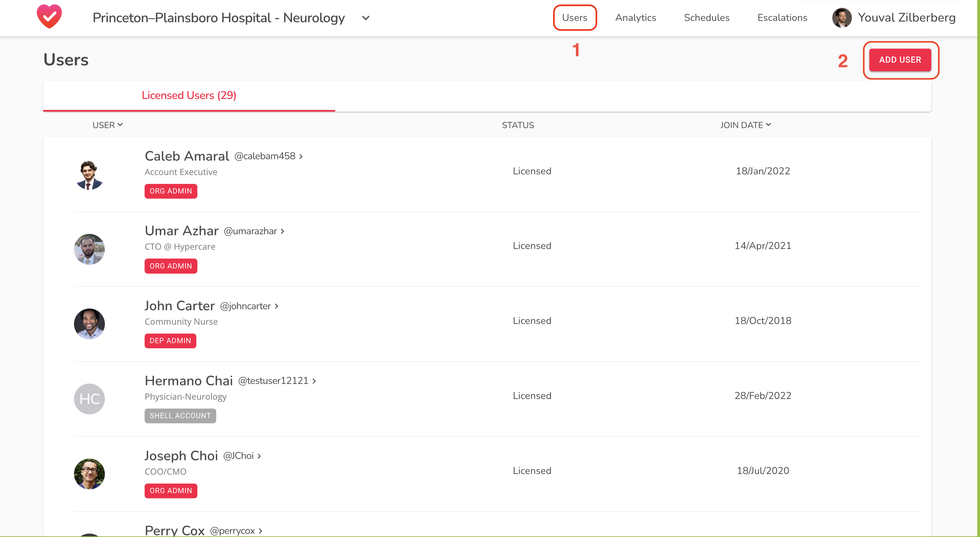
Task: Click John Carter's profile photo
Action: [89, 324]
